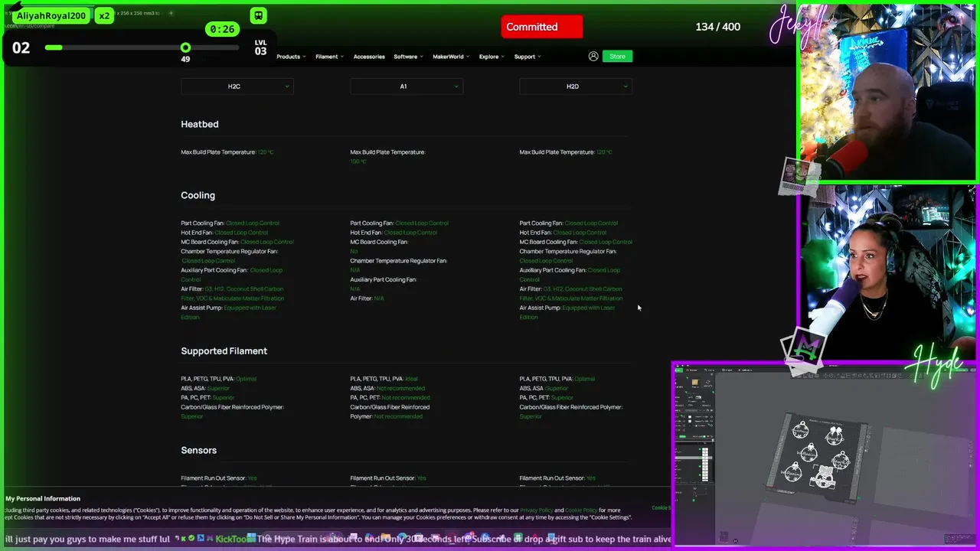Click the red Committed badge
Image resolution: width=980 pixels, height=551 pixels.
pos(542,27)
